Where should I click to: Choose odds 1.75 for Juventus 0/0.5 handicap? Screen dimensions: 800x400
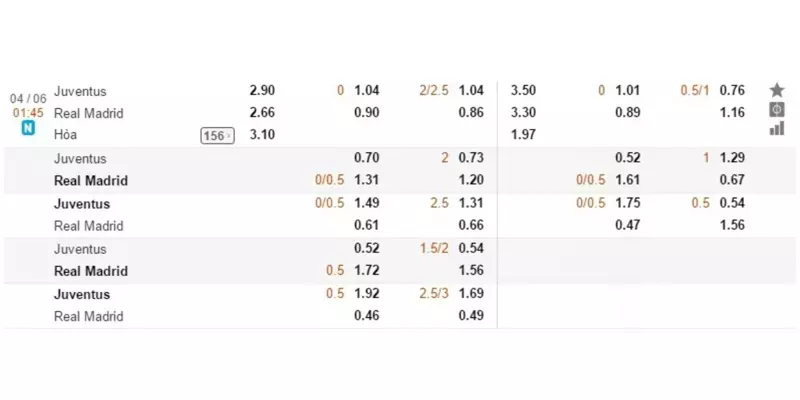click(x=628, y=203)
